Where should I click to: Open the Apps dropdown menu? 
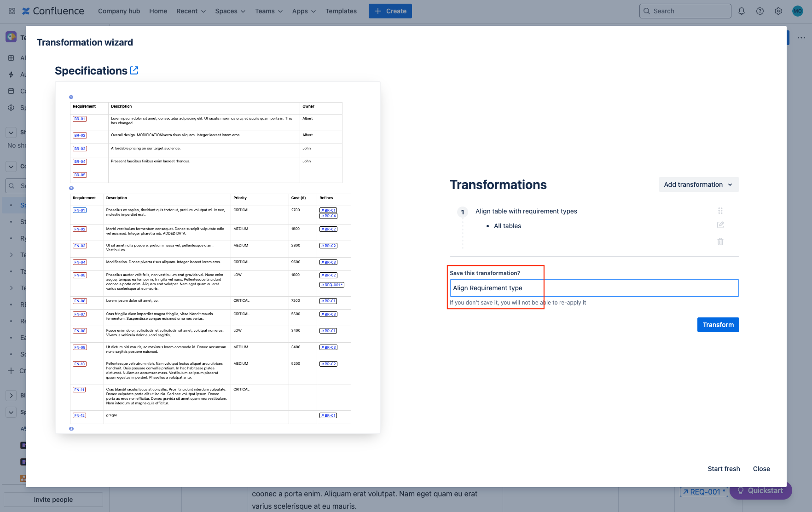coord(303,11)
